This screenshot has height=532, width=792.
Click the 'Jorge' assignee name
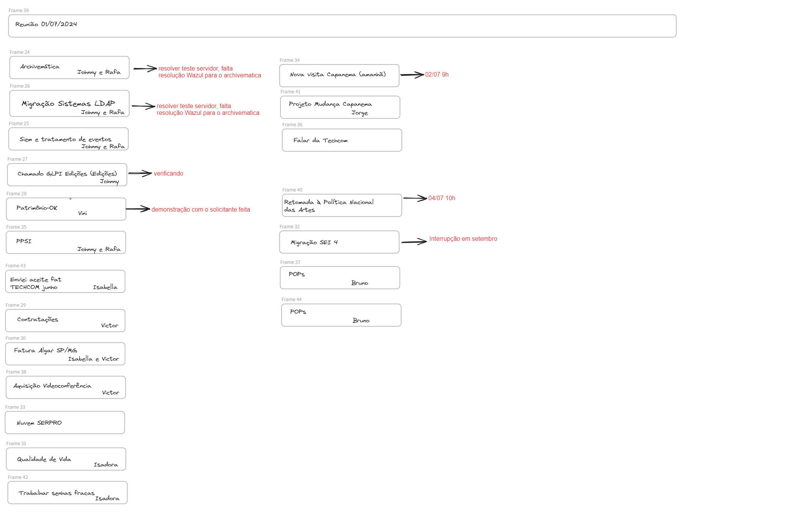(x=359, y=113)
